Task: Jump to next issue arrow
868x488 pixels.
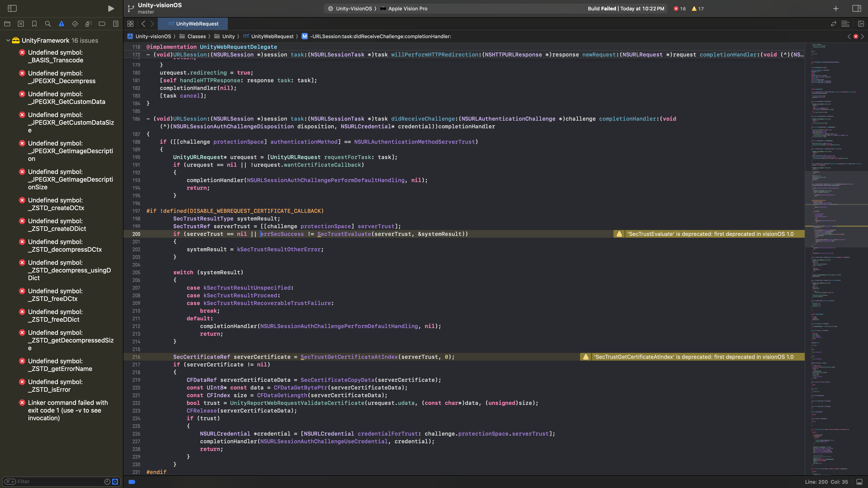Action: point(863,36)
